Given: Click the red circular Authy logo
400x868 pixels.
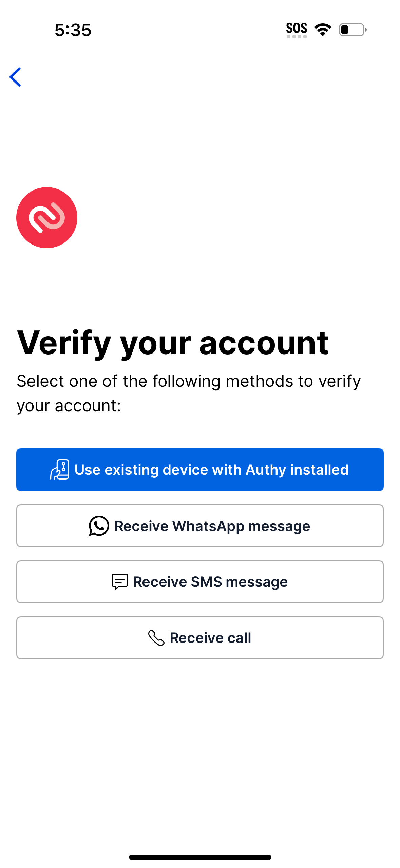Looking at the screenshot, I should point(46,217).
